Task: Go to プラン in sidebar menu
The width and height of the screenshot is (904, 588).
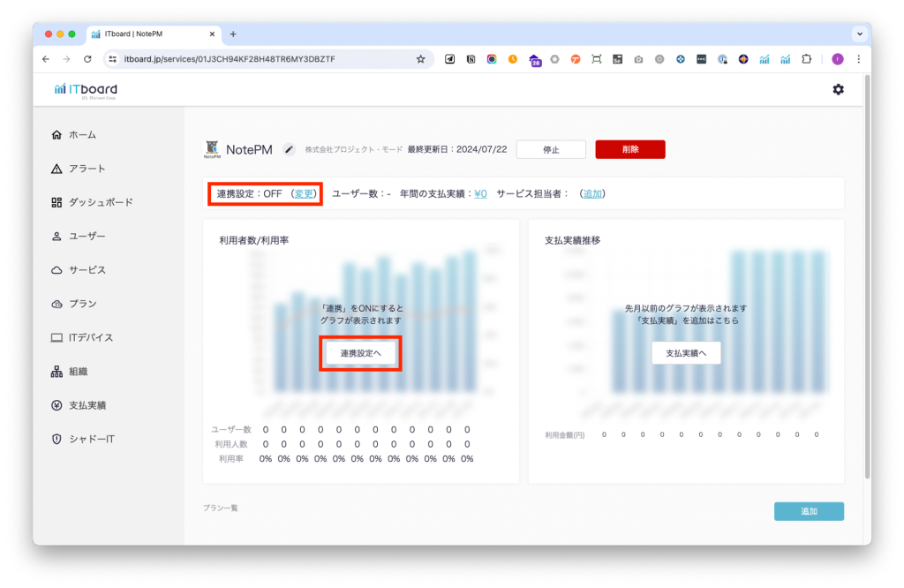Action: [x=83, y=304]
